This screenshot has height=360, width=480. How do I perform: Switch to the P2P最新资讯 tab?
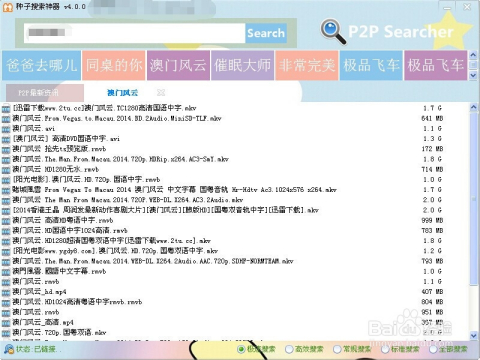point(38,93)
